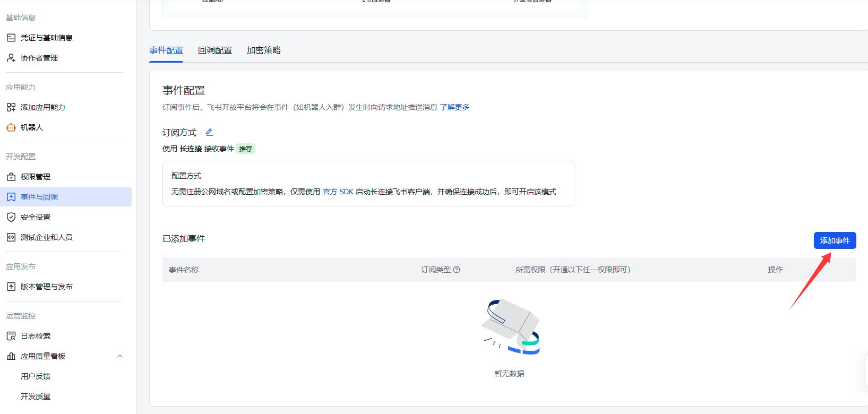
Task: Click the 已添加事件 heading
Action: tap(184, 239)
